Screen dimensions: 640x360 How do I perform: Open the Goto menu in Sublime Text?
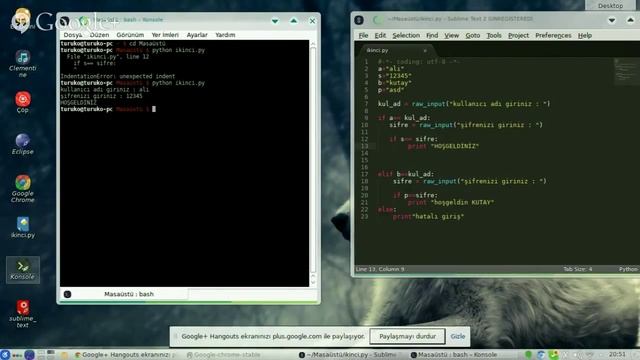(x=473, y=36)
